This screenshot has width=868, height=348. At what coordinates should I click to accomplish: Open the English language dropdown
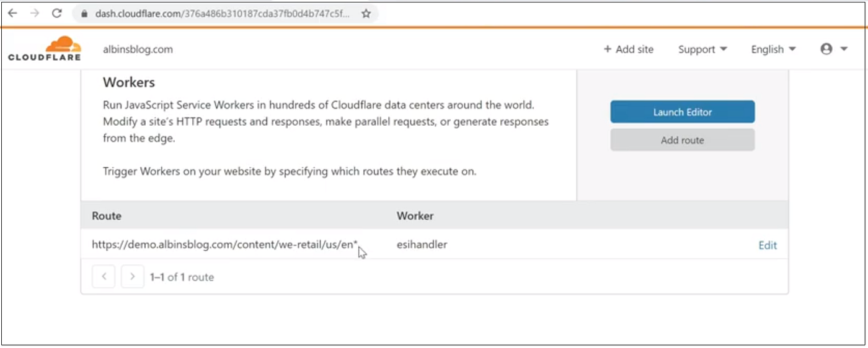click(x=773, y=50)
